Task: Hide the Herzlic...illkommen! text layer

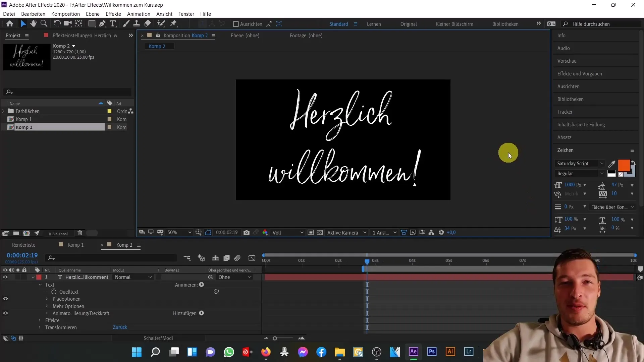Action: [x=5, y=277]
